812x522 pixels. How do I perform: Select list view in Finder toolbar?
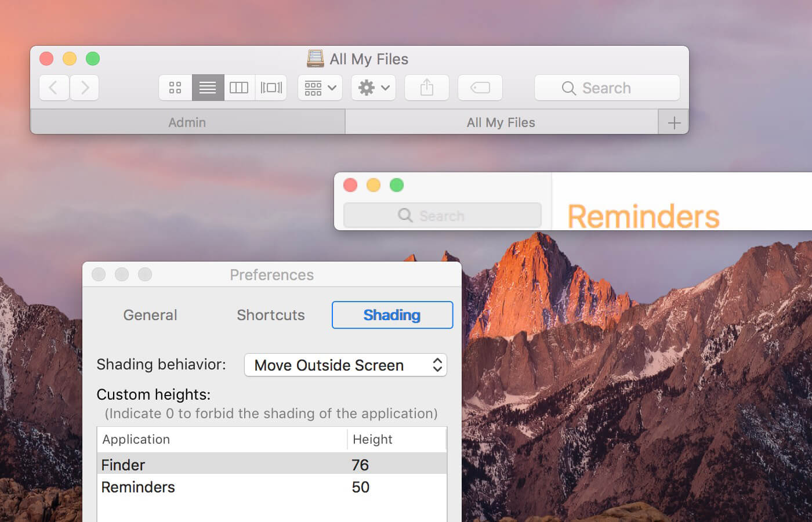pyautogui.click(x=208, y=88)
